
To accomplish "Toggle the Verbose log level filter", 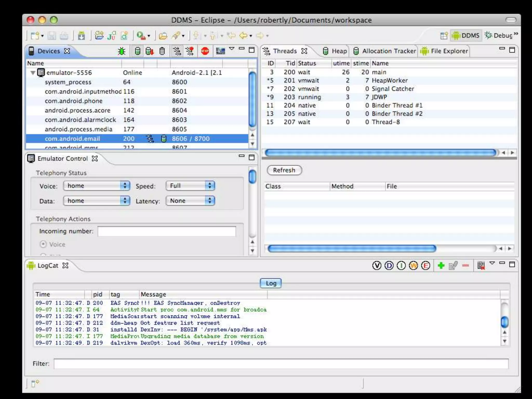I will pyautogui.click(x=377, y=265).
